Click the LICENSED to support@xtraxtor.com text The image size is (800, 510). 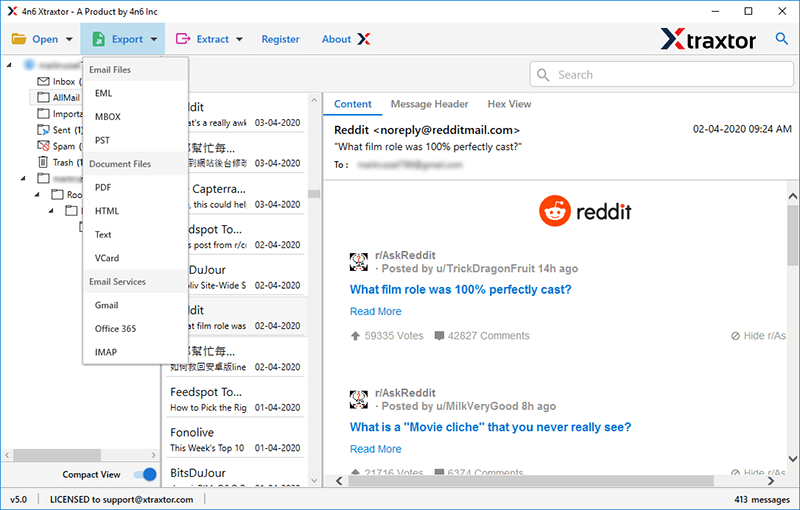pyautogui.click(x=121, y=499)
